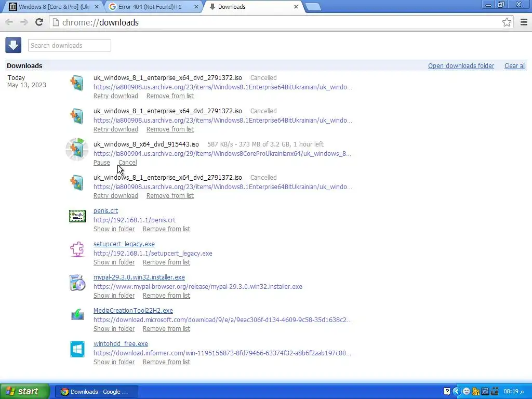This screenshot has width=532, height=399.
Task: Open a new tab
Action: coord(313,7)
